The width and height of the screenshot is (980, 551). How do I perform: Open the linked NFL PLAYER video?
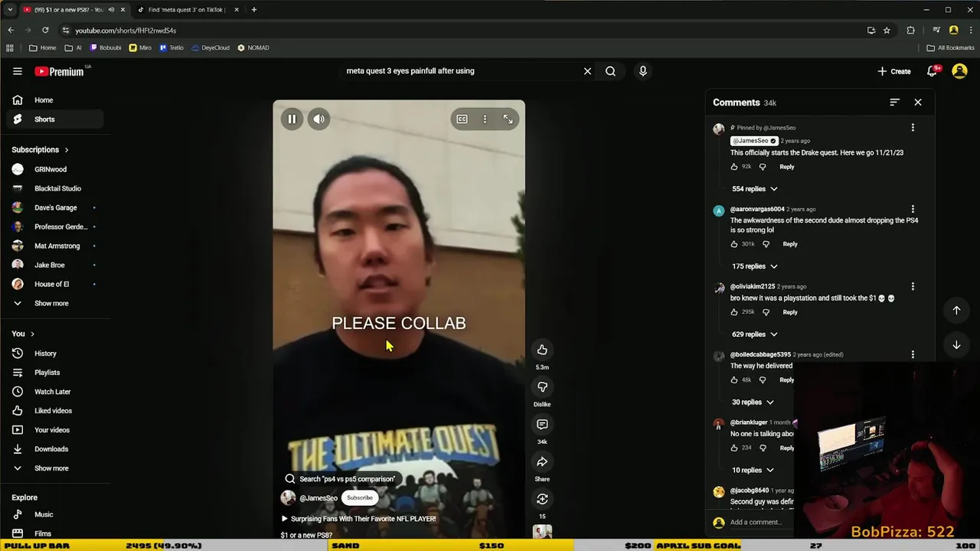(x=358, y=519)
